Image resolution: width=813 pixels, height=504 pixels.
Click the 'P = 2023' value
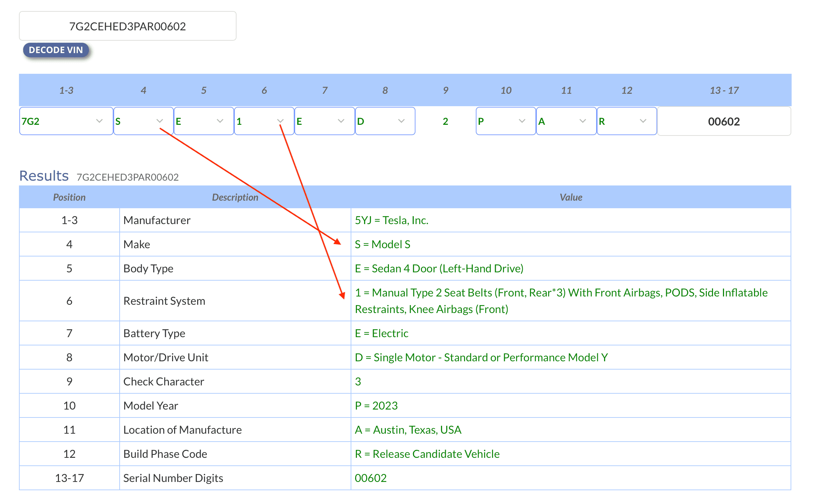point(376,406)
